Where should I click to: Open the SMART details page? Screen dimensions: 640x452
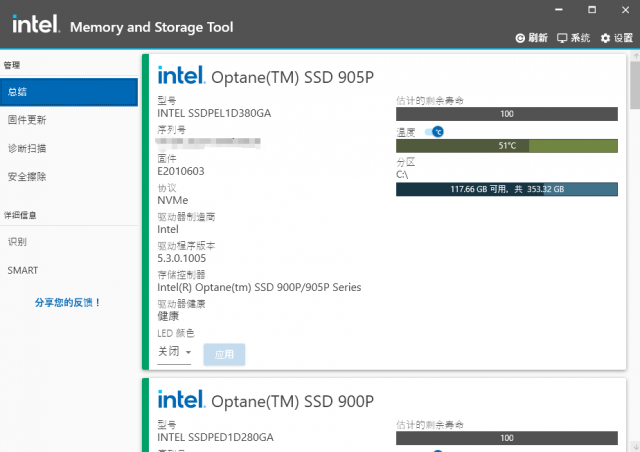pyautogui.click(x=69, y=270)
